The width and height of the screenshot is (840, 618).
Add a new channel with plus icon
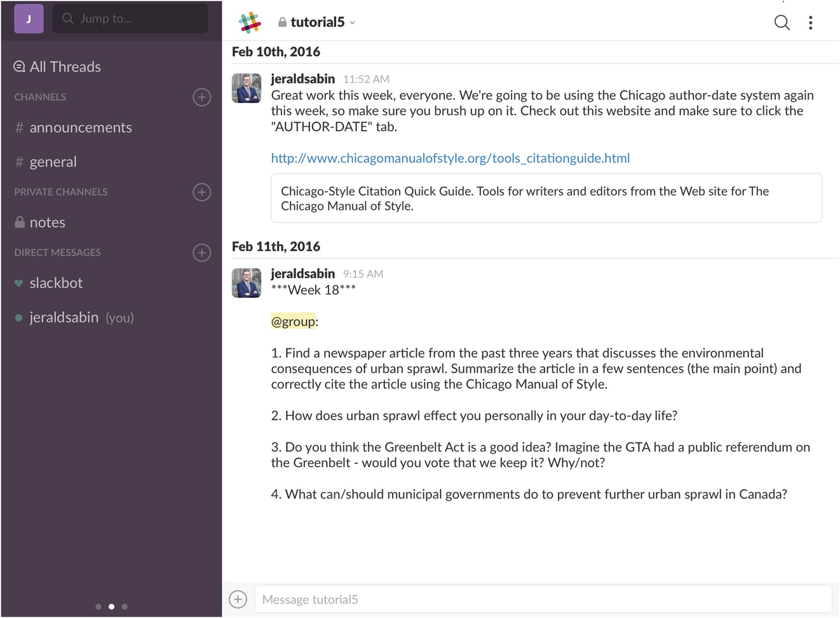coord(201,97)
